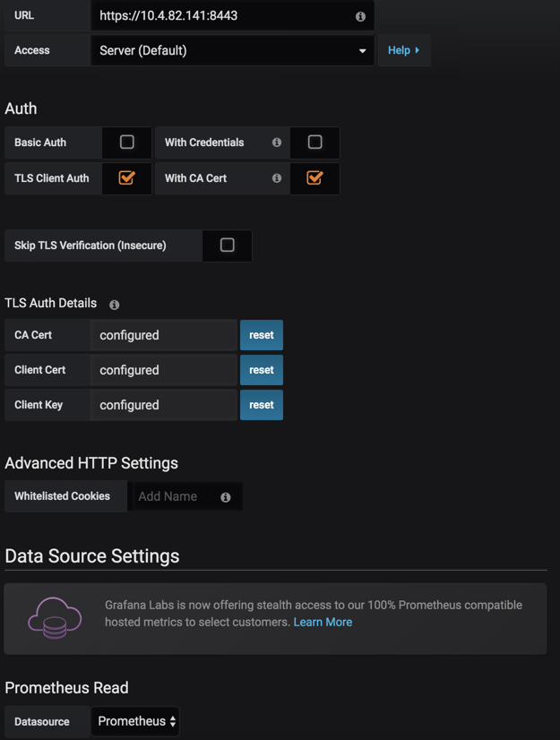The image size is (560, 740).
Task: Open the Prometheus Read Datasource dropdown
Action: pos(135,721)
